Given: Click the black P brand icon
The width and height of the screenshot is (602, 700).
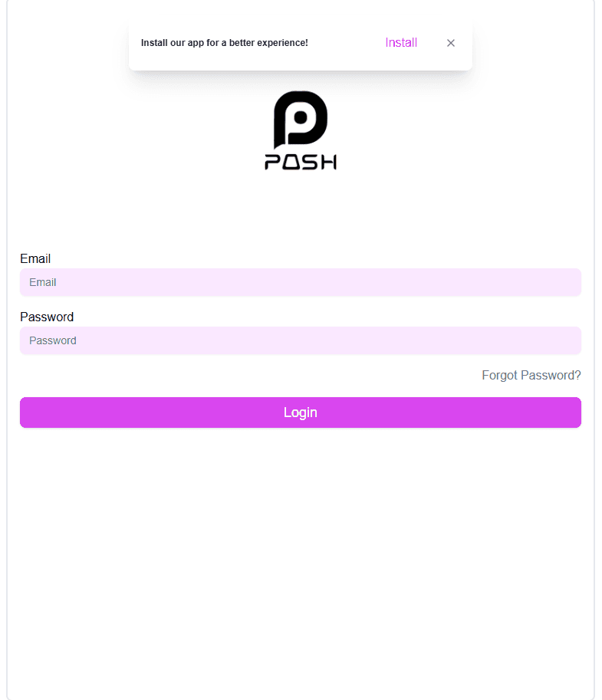Looking at the screenshot, I should point(301,119).
